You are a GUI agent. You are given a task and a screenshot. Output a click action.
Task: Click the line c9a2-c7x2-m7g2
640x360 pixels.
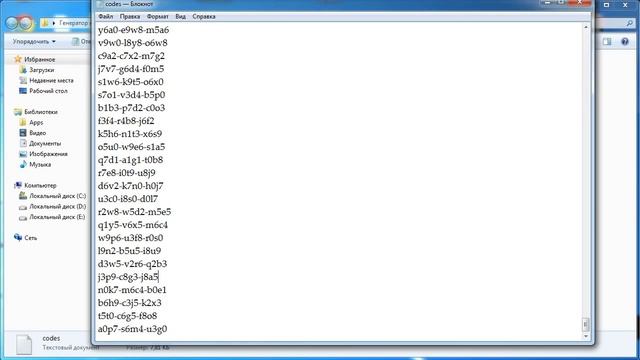pyautogui.click(x=131, y=56)
